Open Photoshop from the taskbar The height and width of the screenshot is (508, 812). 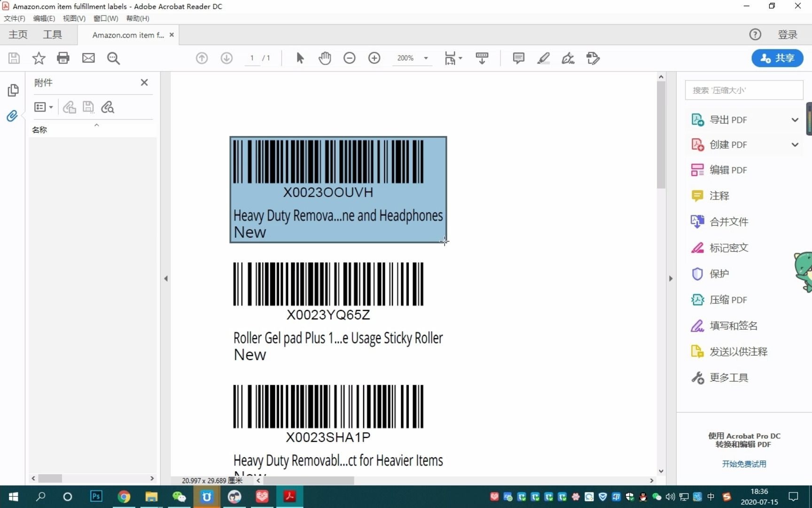point(96,497)
